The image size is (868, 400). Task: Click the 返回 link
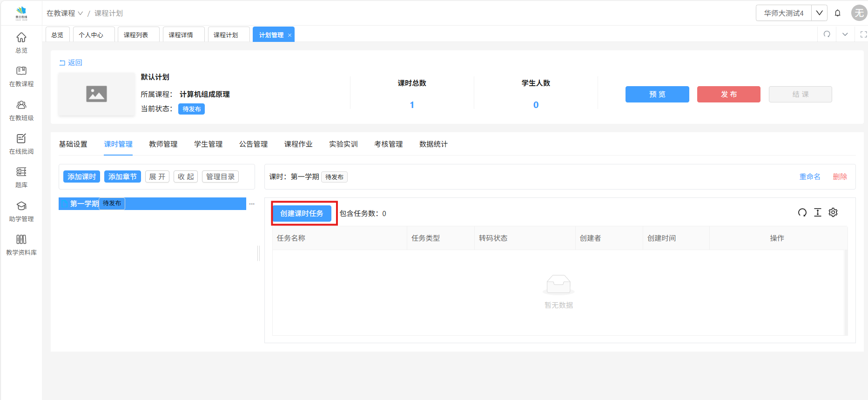click(x=71, y=63)
